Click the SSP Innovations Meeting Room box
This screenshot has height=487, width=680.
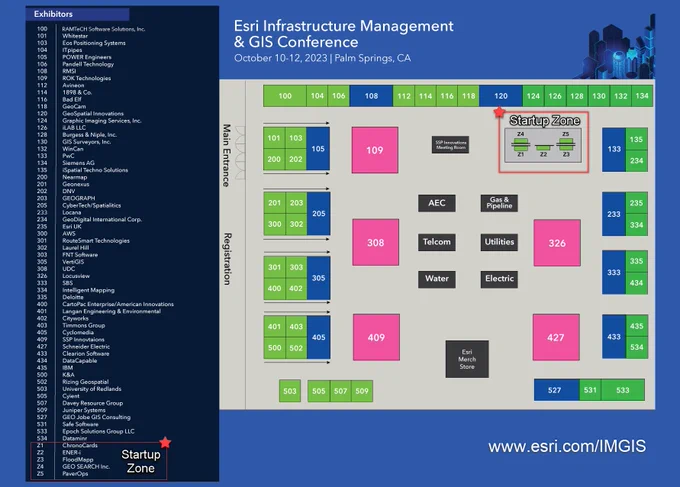point(450,145)
